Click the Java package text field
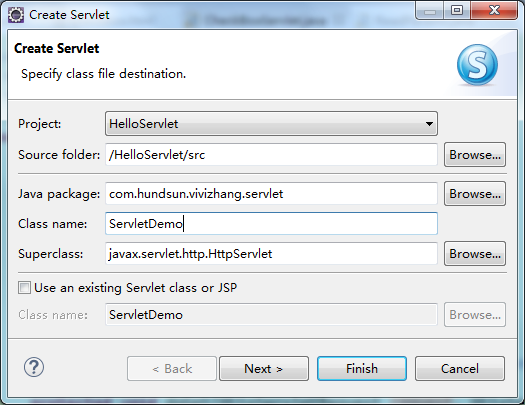Image resolution: width=525 pixels, height=405 pixels. pyautogui.click(x=271, y=194)
